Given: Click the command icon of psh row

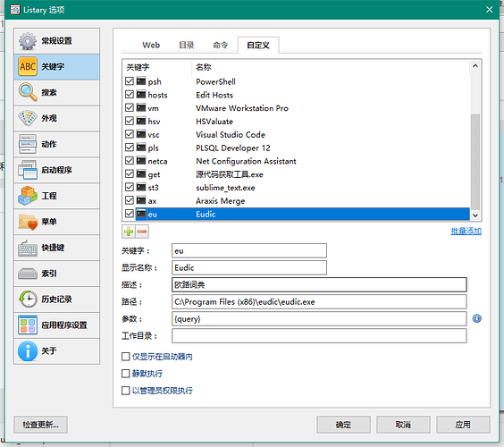Looking at the screenshot, I should [141, 81].
